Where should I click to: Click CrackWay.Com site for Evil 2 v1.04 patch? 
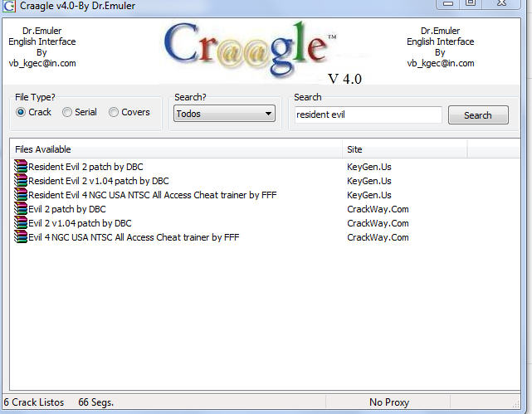[378, 223]
